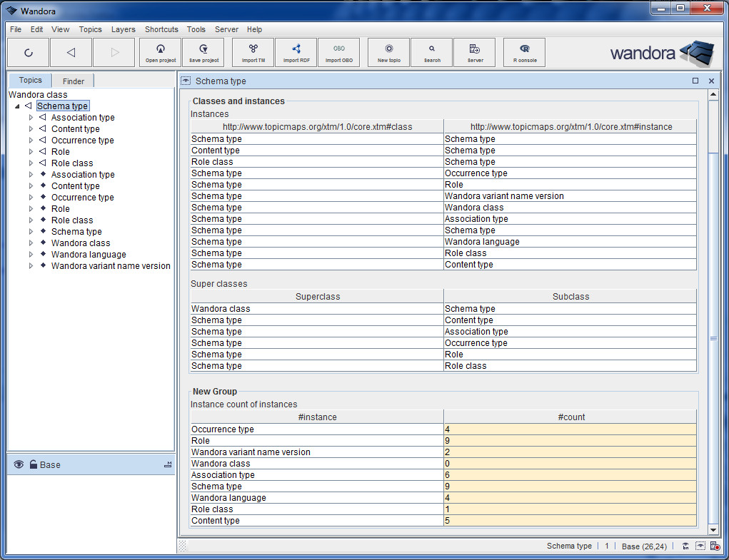Collapse the Schema type tree node
Image resolution: width=729 pixels, height=560 pixels.
point(17,106)
